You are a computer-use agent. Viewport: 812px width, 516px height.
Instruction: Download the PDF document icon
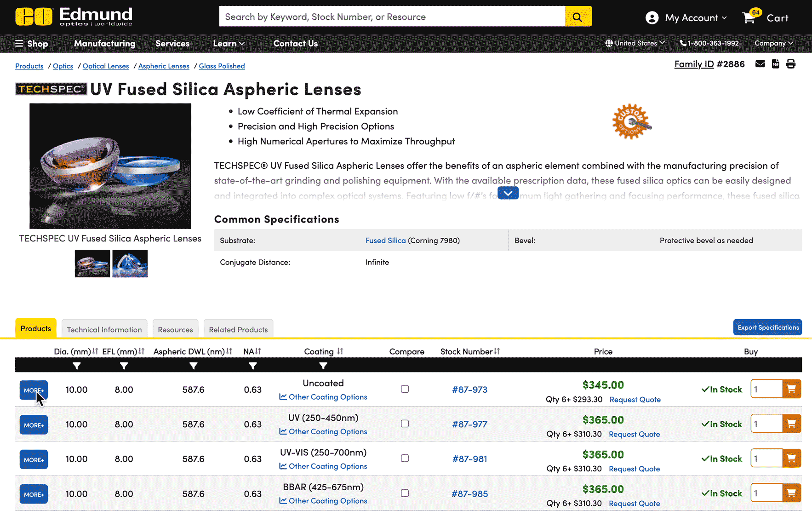(776, 64)
